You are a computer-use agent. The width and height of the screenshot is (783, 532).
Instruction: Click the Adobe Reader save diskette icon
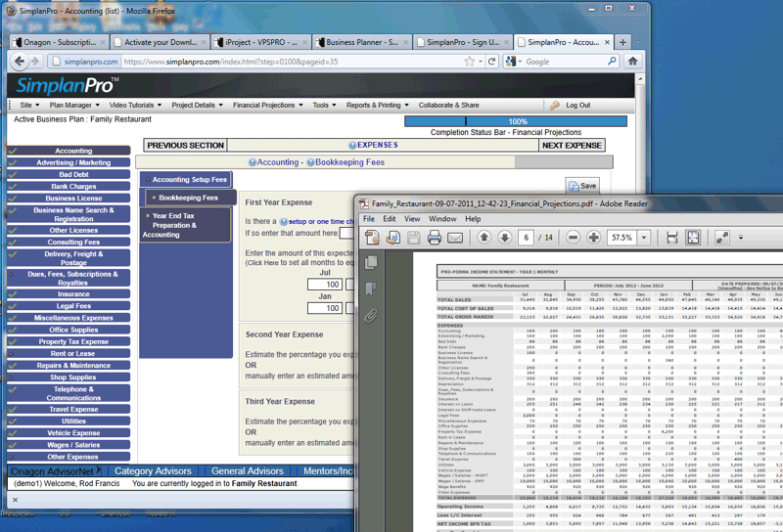(413, 238)
